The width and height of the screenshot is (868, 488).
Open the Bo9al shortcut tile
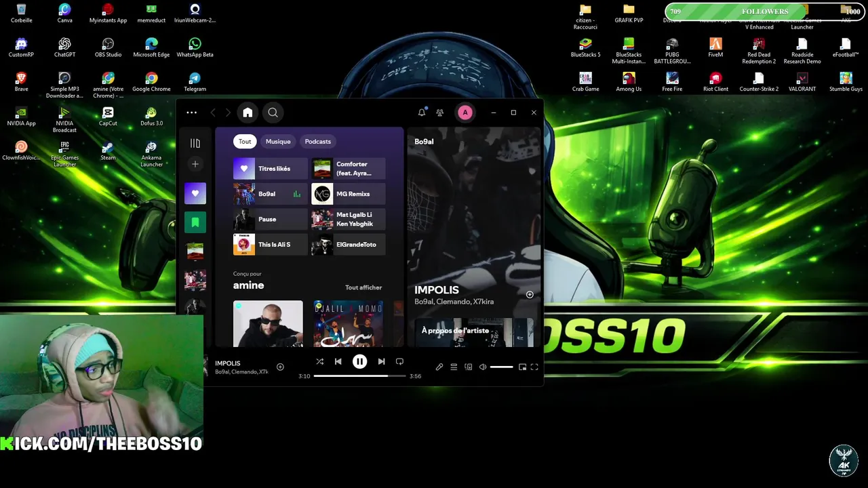(x=270, y=194)
